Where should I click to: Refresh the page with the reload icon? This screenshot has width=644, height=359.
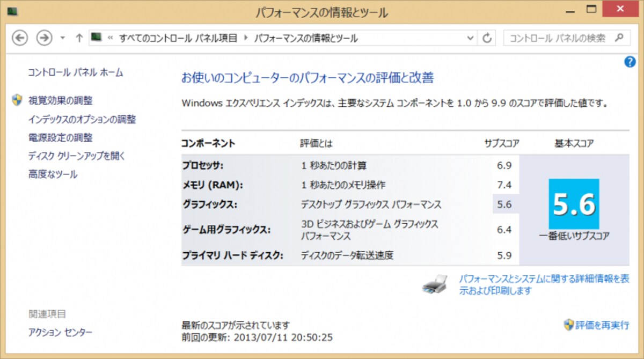(x=487, y=38)
